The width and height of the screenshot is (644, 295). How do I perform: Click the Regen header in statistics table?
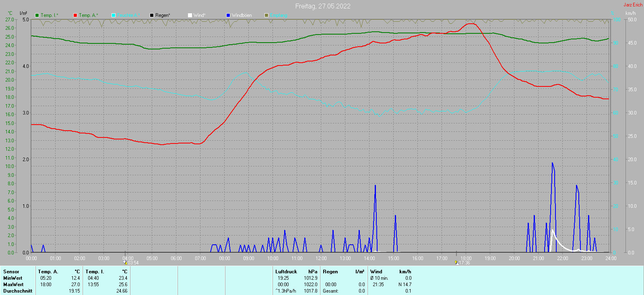point(330,272)
